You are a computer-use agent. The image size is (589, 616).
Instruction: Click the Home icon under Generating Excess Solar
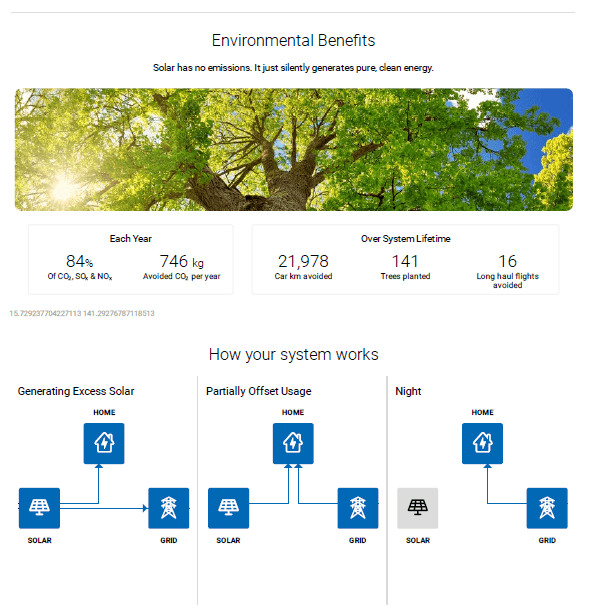pos(104,443)
